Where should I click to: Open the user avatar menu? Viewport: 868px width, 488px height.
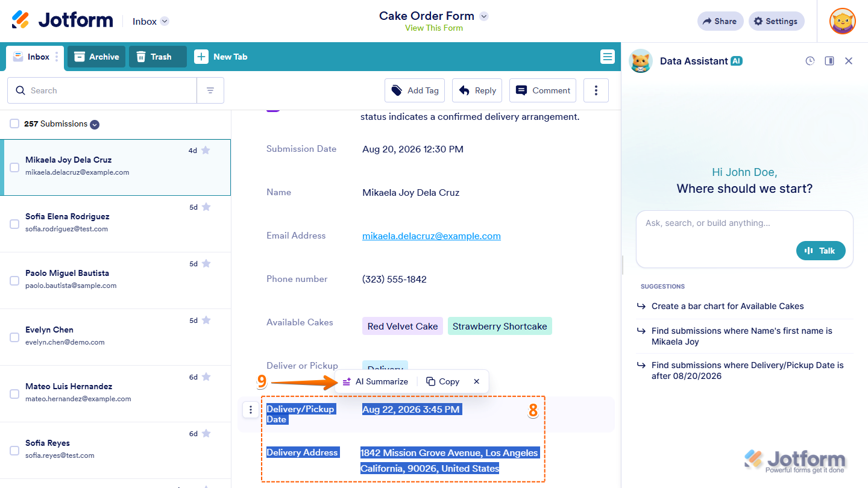pyautogui.click(x=842, y=21)
